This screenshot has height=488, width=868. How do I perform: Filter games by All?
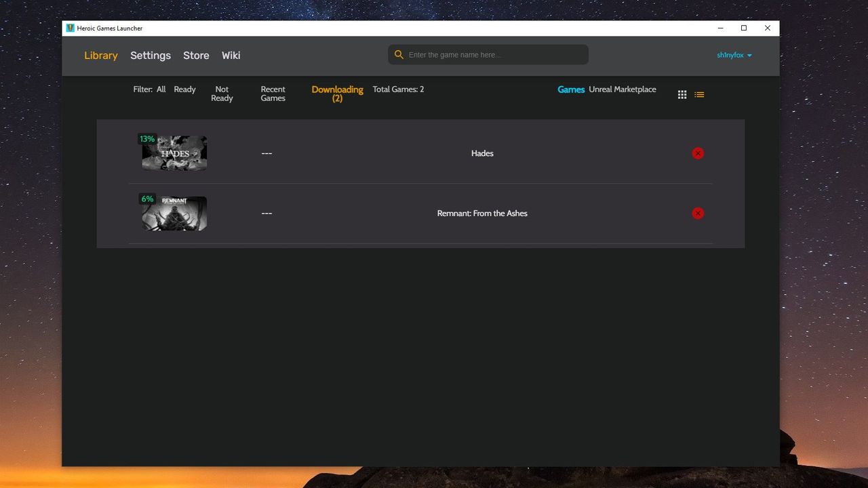click(x=161, y=89)
